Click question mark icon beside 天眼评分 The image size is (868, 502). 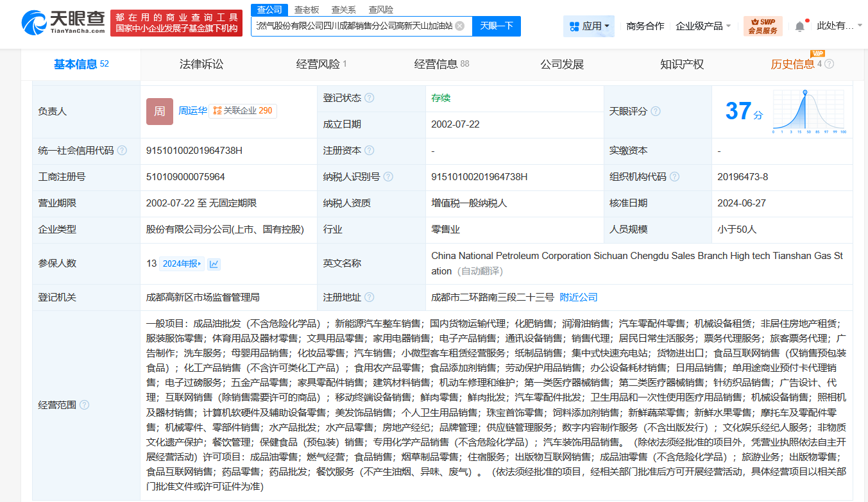tap(656, 111)
